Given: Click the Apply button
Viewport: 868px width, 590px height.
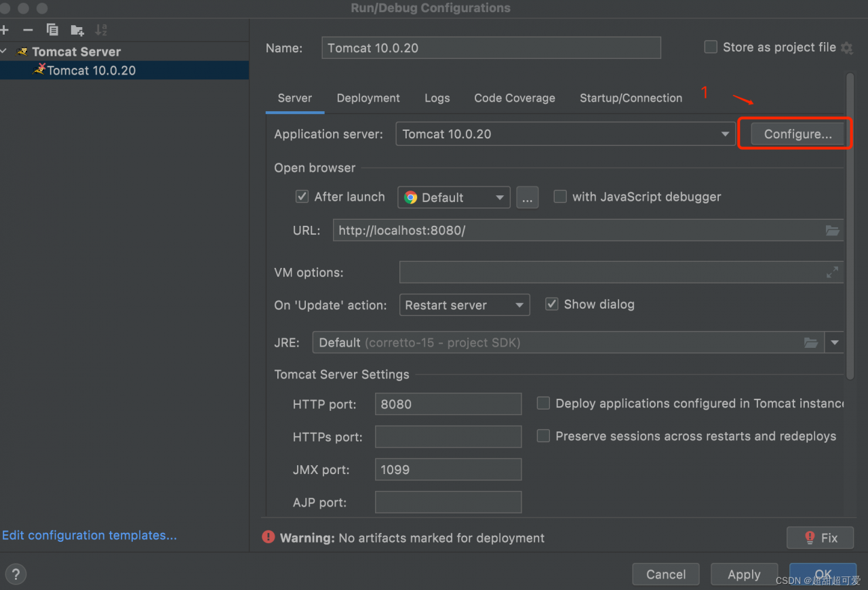Looking at the screenshot, I should point(744,574).
